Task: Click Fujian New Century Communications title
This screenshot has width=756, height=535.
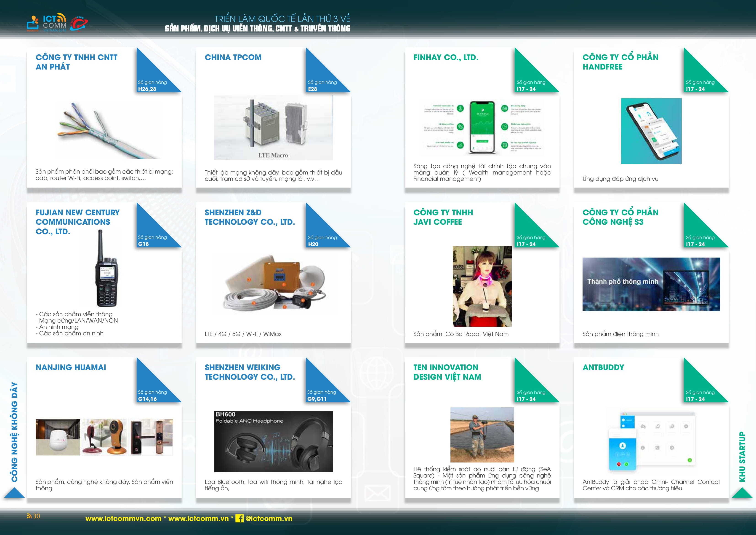Action: pos(78,222)
